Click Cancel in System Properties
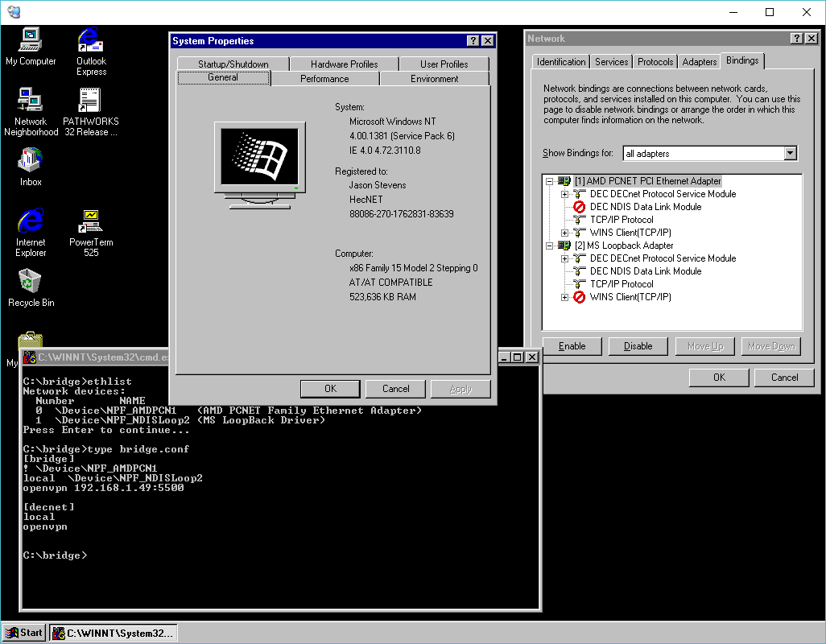The image size is (826, 644). (395, 389)
